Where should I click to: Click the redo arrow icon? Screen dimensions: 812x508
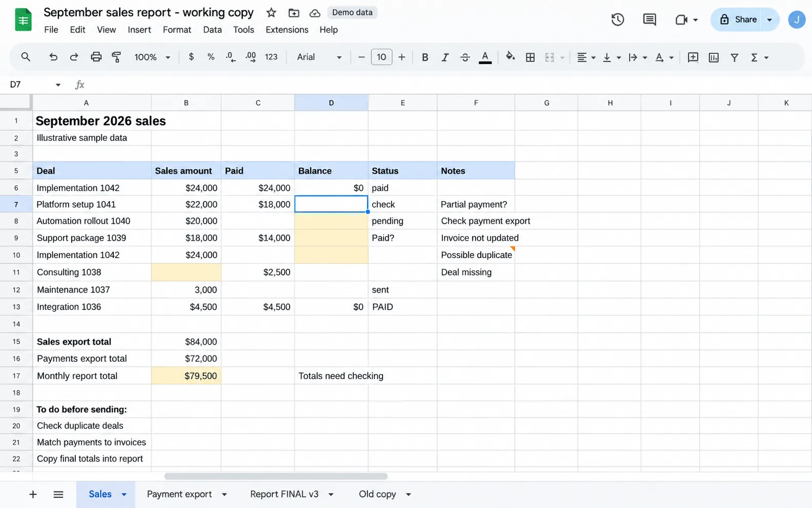click(74, 57)
